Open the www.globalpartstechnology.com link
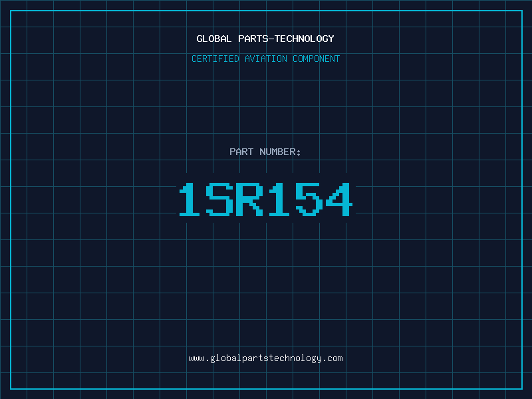The image size is (532, 399). tap(265, 358)
